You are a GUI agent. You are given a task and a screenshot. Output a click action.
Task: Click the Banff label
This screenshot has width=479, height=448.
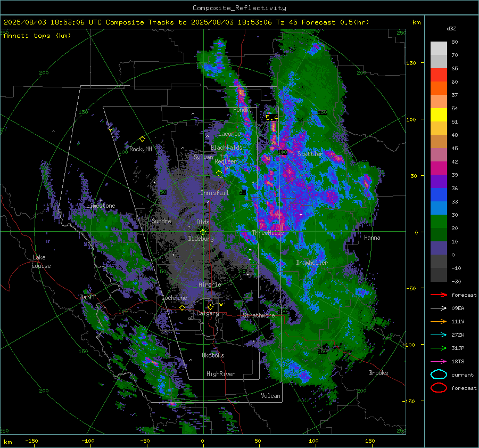coord(88,297)
